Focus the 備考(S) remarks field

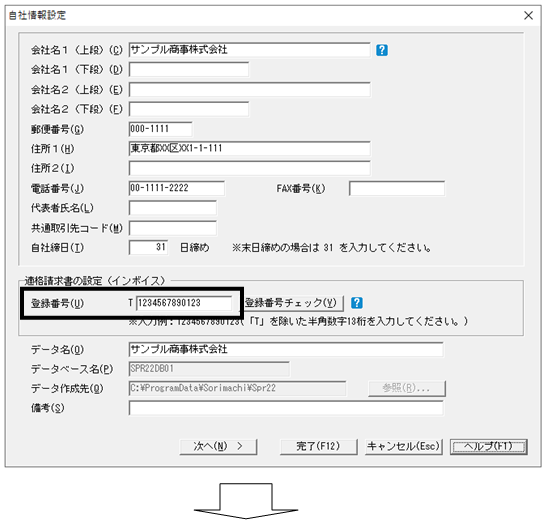click(x=286, y=408)
